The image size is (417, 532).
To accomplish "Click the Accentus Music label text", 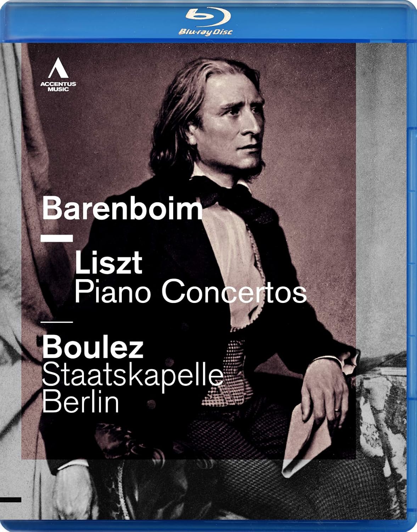I will tap(58, 87).
